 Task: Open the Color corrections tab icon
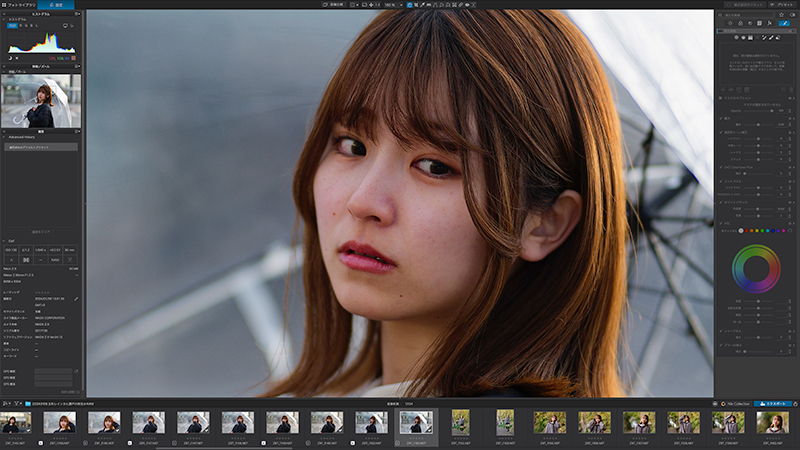(x=740, y=23)
